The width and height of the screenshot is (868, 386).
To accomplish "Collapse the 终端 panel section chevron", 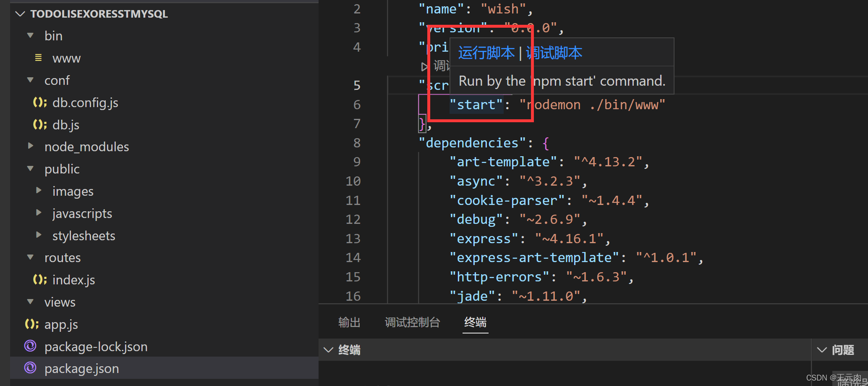I will (x=328, y=350).
